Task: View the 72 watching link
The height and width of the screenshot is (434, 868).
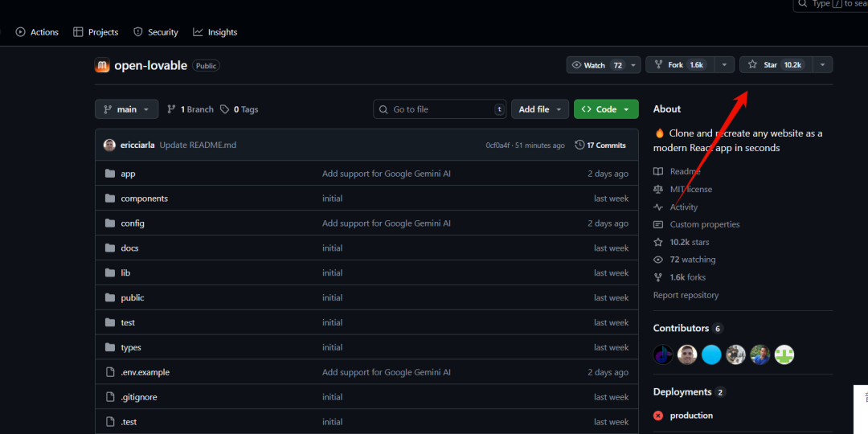Action: click(x=684, y=260)
